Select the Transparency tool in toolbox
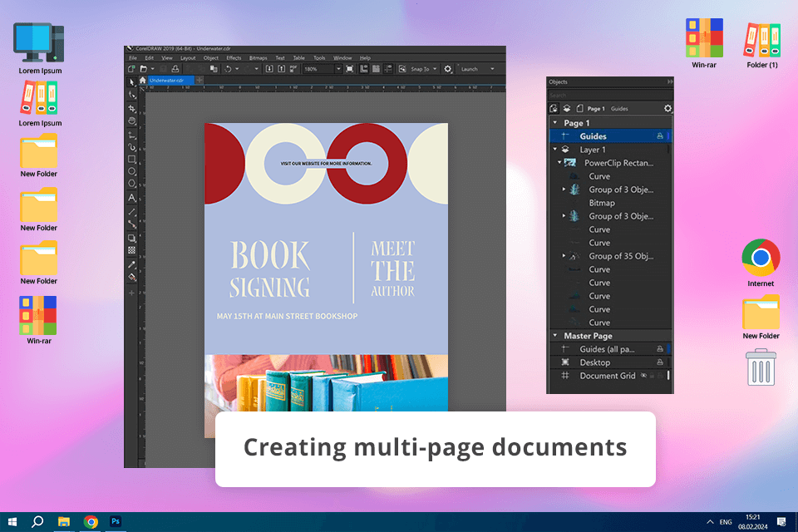This screenshot has height=532, width=798. click(132, 250)
